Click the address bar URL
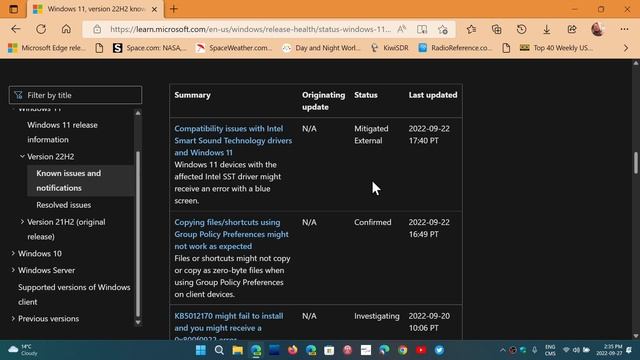The image size is (640, 360). point(250,29)
